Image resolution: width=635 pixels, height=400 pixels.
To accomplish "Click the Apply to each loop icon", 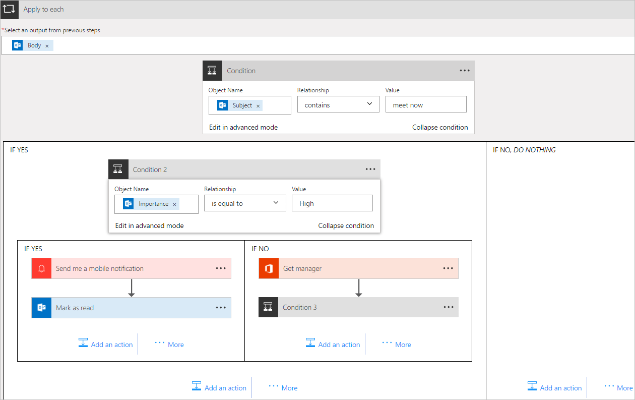I will (x=12, y=9).
